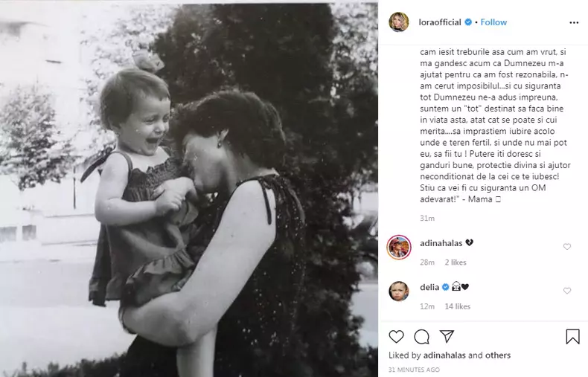
Task: Open delia's profile avatar
Action: click(399, 291)
